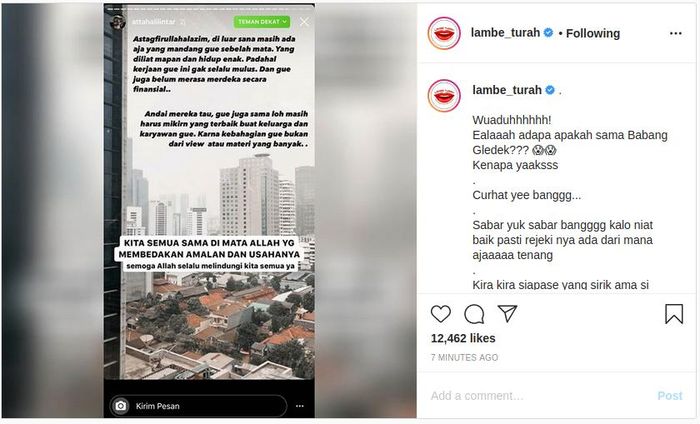Image resolution: width=700 pixels, height=424 pixels.
Task: Like the post with the heart icon
Action: [x=441, y=314]
